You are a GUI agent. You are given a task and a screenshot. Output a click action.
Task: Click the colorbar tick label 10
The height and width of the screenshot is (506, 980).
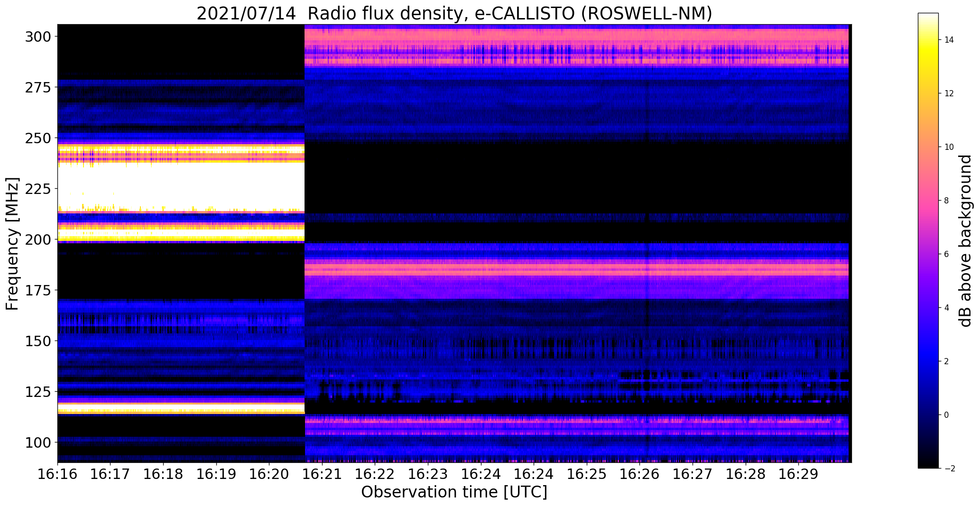[x=949, y=147]
